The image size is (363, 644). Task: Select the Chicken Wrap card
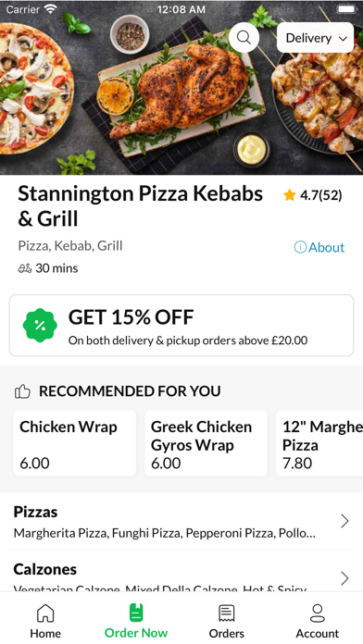[x=75, y=443]
